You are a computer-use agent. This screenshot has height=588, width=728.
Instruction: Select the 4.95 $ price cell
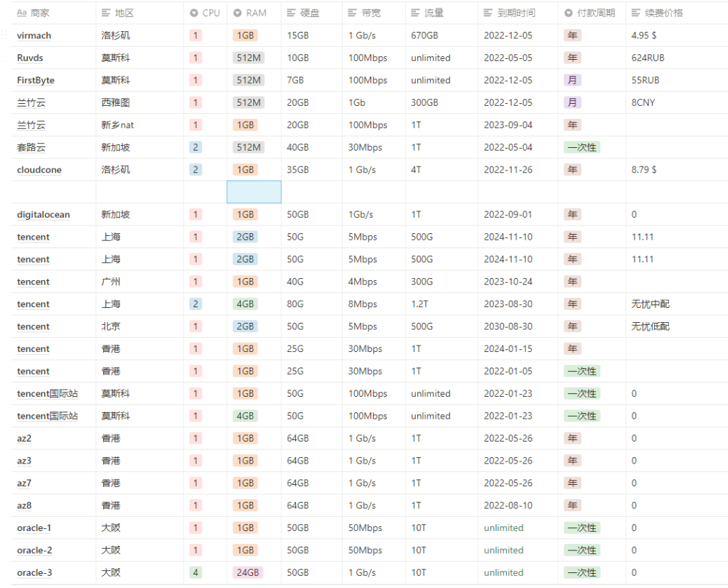pyautogui.click(x=677, y=36)
